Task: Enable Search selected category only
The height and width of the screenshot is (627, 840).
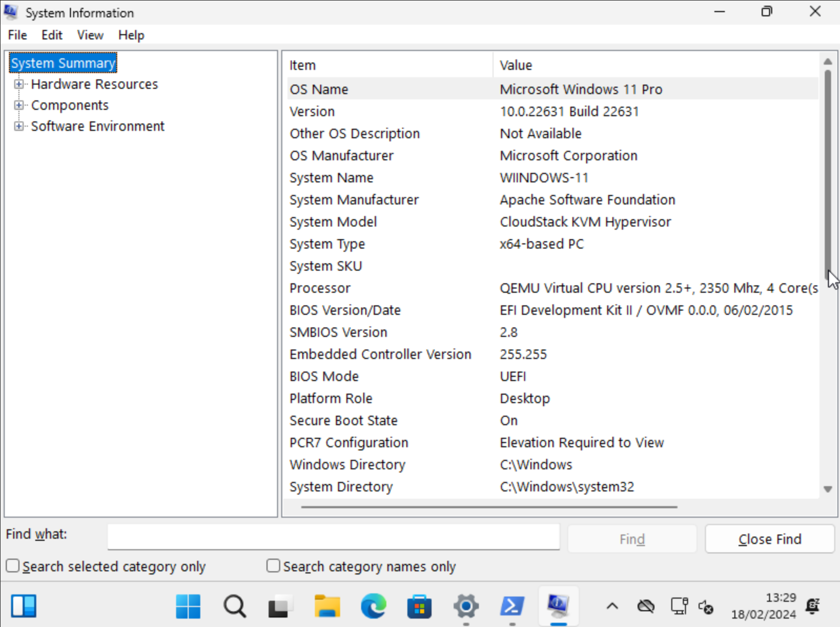Action: pyautogui.click(x=13, y=566)
